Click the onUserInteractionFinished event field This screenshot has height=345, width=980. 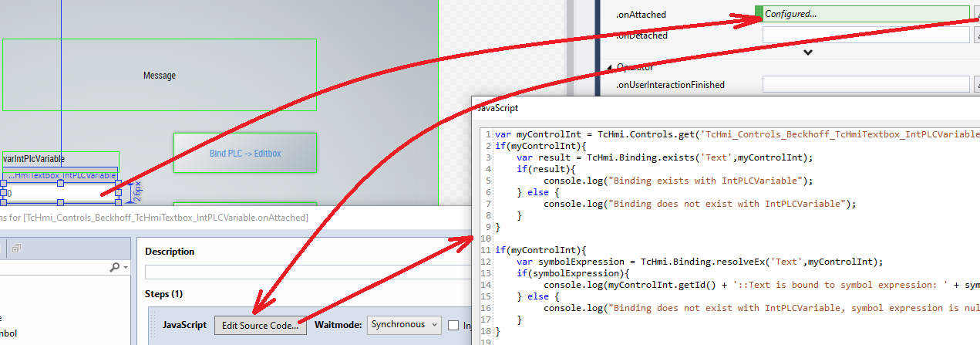pos(865,84)
